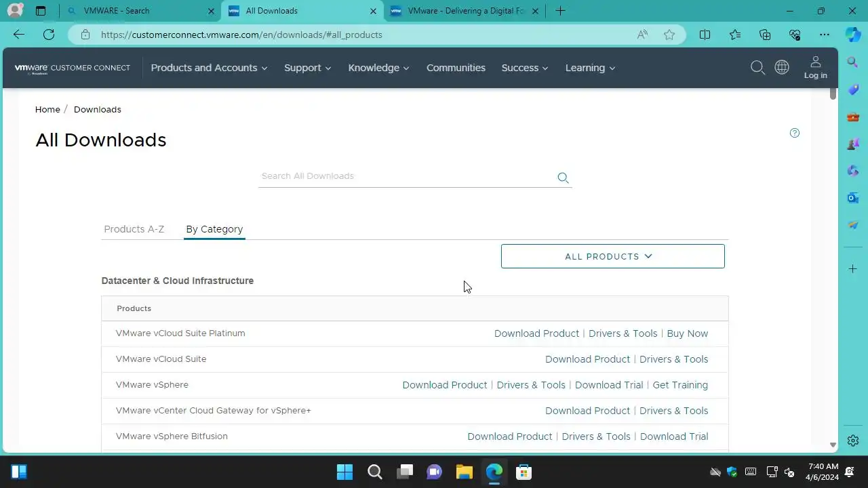Open the taskbar clock showing 7:40 AM
Screen dimensions: 868x488
pos(823,472)
